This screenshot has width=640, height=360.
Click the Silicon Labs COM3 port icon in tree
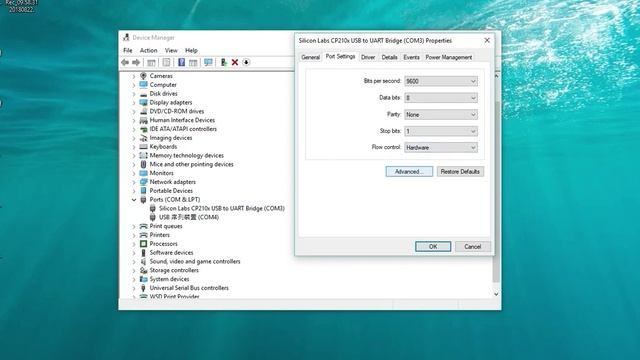[x=153, y=209]
